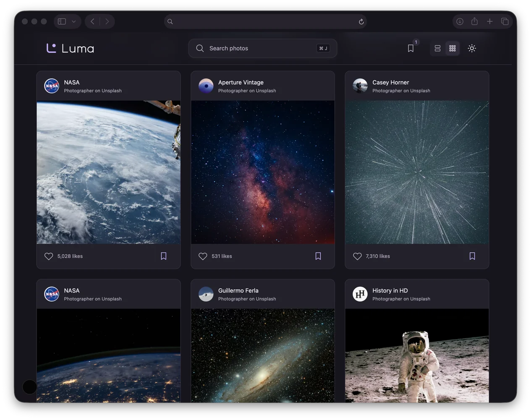
Task: Click the Luma logo
Action: click(70, 48)
